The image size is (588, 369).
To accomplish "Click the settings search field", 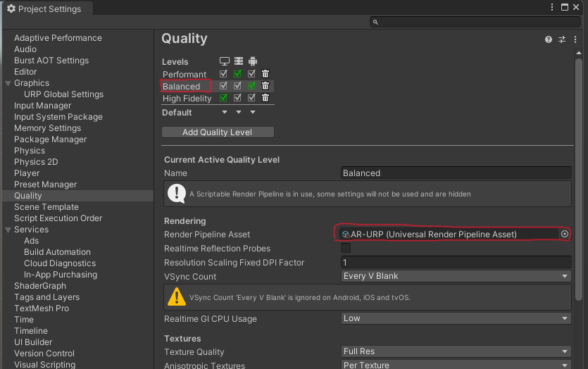I will point(475,22).
